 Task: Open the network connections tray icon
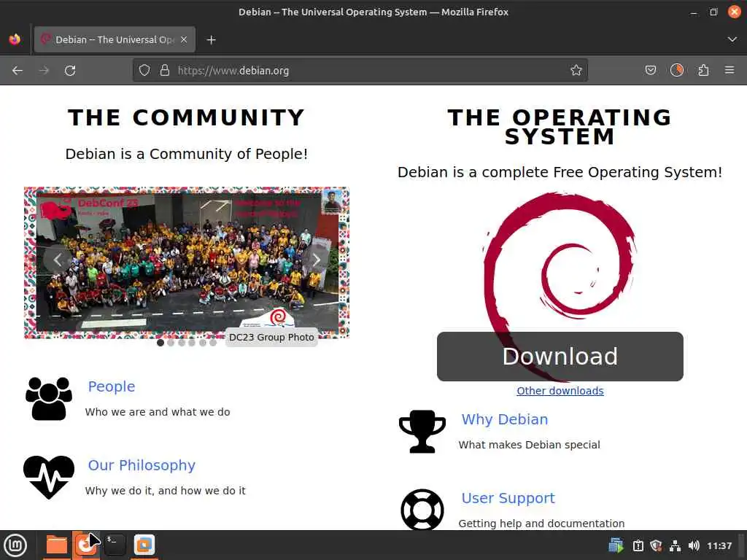point(675,545)
